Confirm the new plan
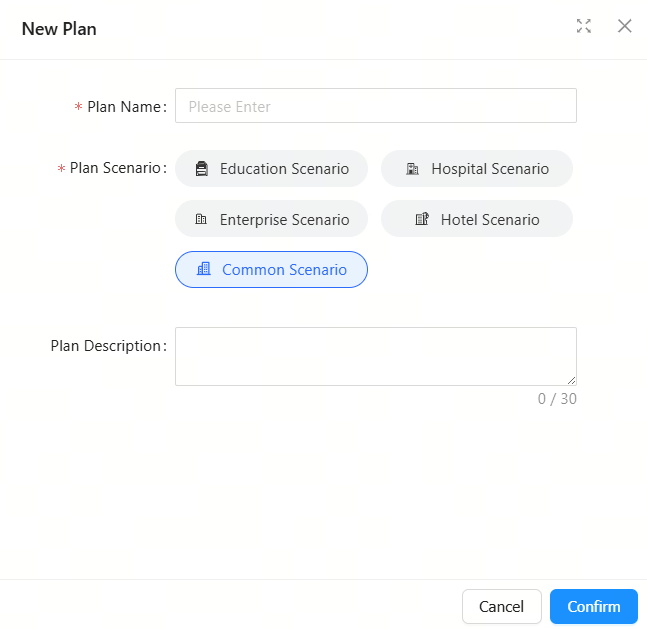This screenshot has width=647, height=629. (x=594, y=606)
